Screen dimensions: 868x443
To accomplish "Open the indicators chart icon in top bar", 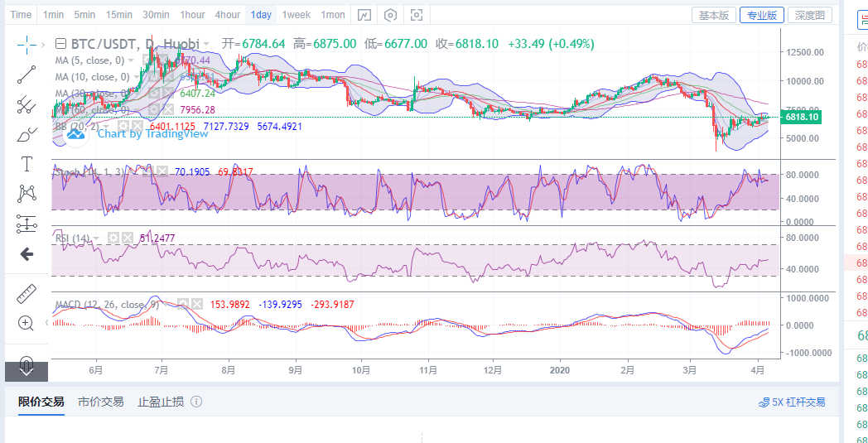I will [x=364, y=15].
